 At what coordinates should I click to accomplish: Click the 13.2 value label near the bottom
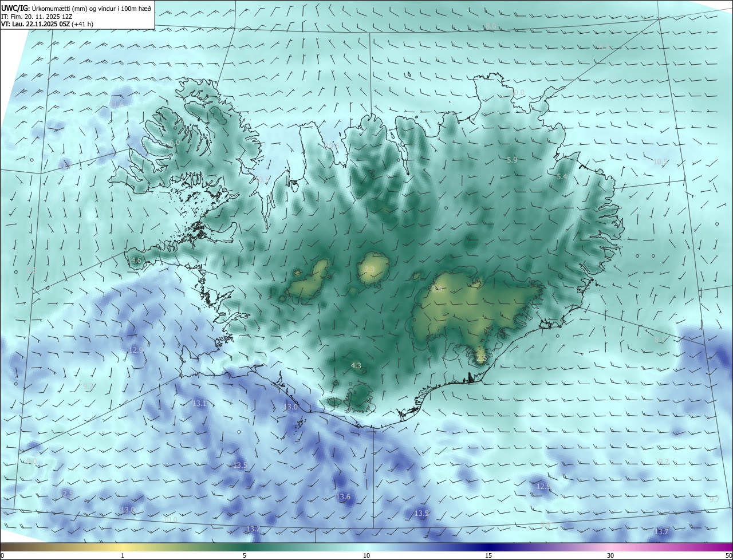[253, 529]
